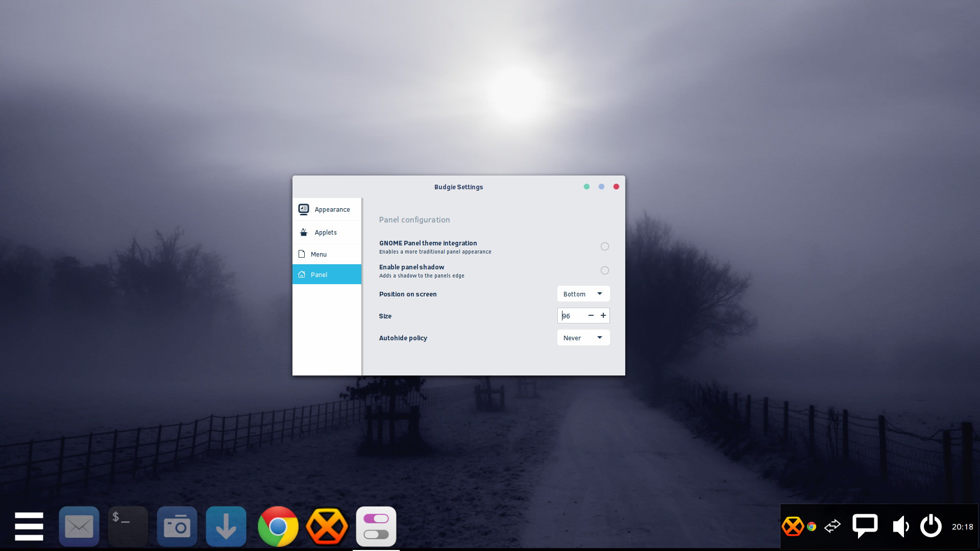This screenshot has height=551, width=980.
Task: Switch to the Appearance section
Action: point(327,209)
